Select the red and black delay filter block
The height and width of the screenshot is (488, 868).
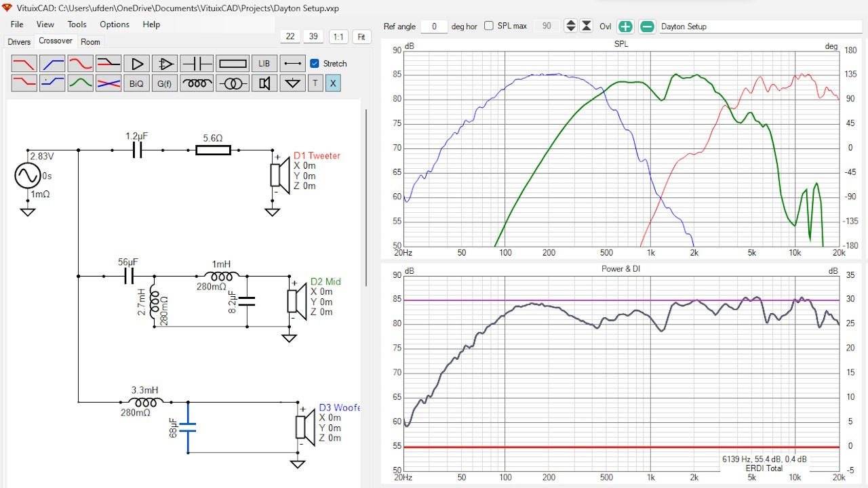tap(108, 64)
